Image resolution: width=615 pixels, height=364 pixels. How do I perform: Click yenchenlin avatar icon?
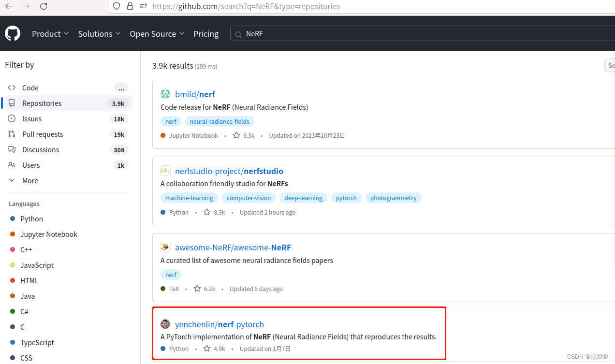tap(165, 324)
